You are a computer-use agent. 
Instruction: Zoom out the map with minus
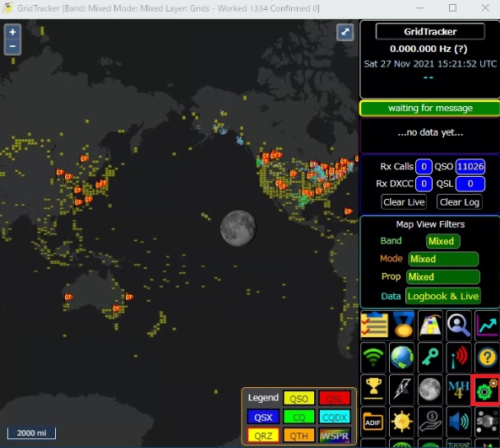(x=13, y=47)
